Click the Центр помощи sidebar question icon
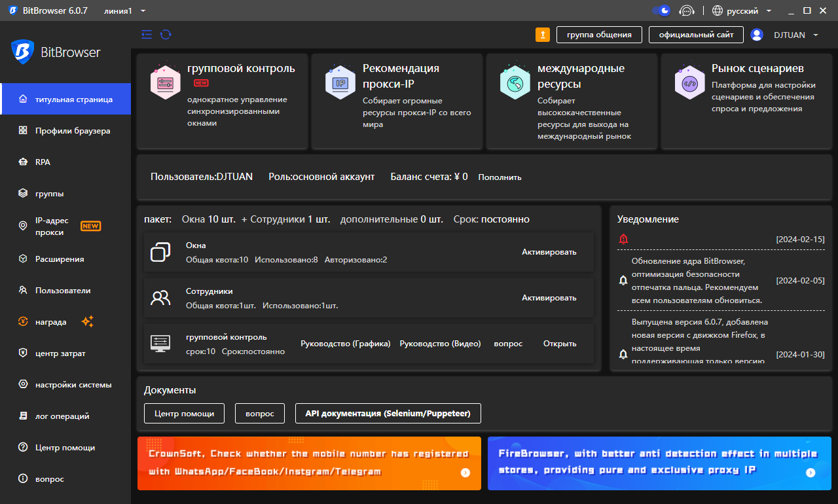This screenshot has height=504, width=838. [x=23, y=448]
